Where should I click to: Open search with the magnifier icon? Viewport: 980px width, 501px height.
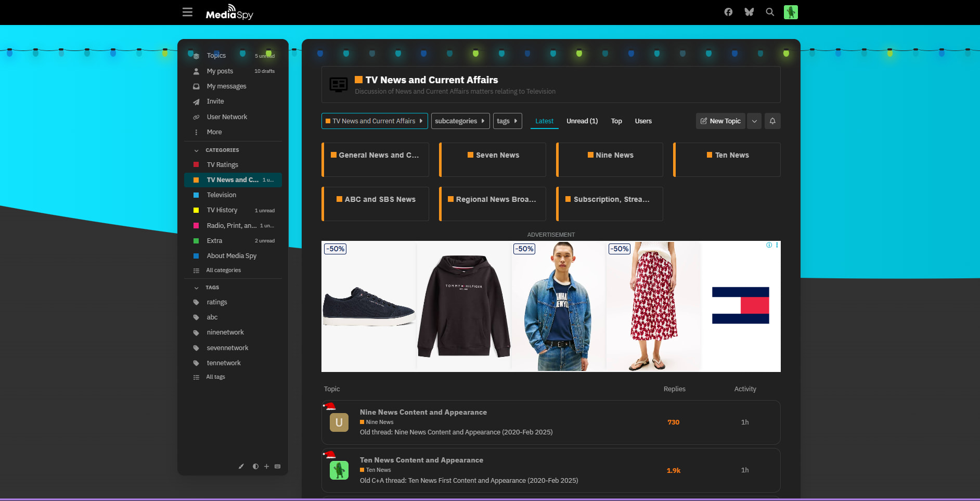pyautogui.click(x=770, y=12)
